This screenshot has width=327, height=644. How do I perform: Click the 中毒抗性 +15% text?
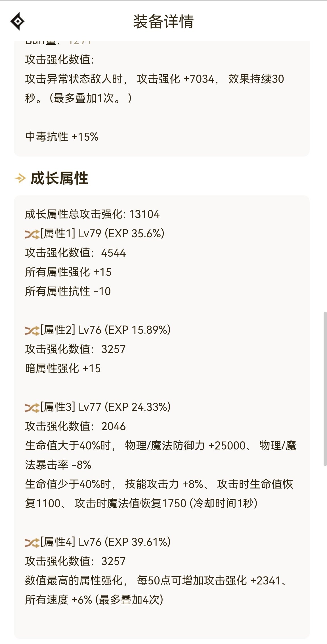click(62, 137)
